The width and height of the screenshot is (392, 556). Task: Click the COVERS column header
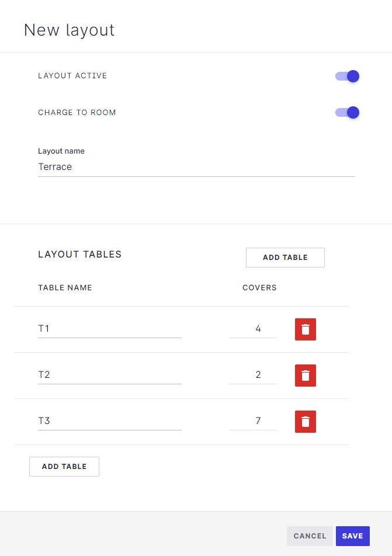pyautogui.click(x=259, y=287)
